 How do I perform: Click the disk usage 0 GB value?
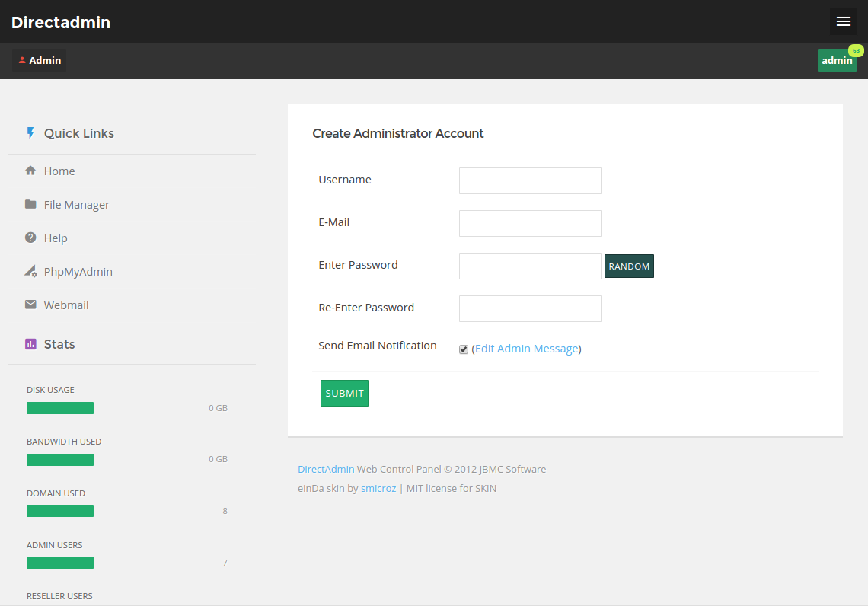(218, 408)
